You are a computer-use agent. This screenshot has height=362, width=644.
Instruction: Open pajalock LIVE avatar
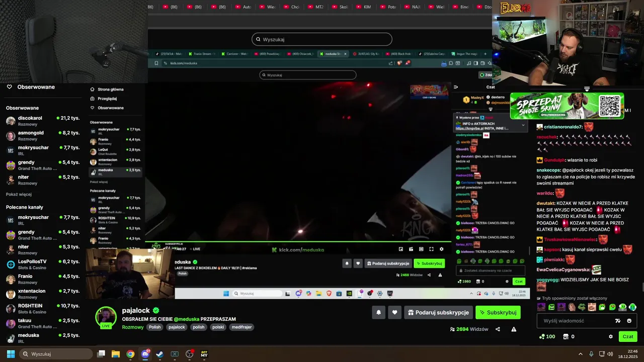point(106,318)
